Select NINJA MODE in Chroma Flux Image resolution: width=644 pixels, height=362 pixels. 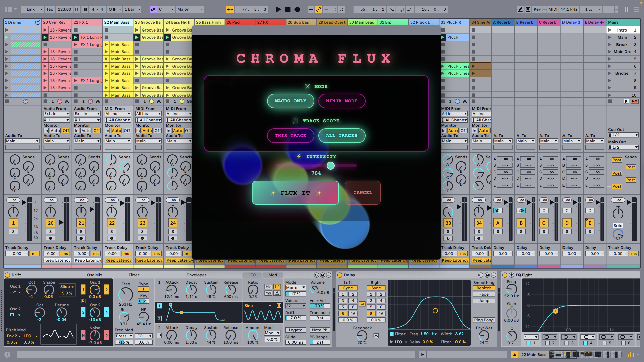pos(342,101)
